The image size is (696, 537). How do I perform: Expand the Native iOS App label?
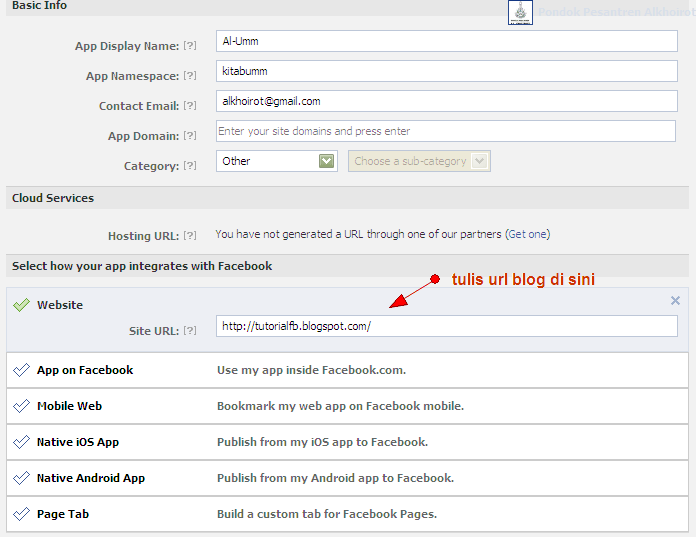pos(78,442)
